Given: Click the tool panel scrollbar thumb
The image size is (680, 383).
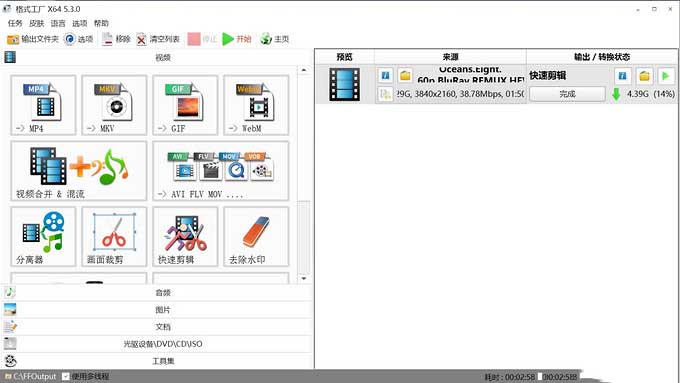Looking at the screenshot, I should (x=304, y=237).
